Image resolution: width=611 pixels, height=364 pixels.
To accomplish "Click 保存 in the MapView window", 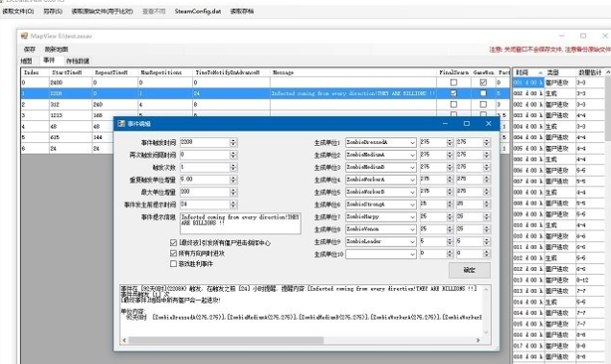I will tap(30, 49).
